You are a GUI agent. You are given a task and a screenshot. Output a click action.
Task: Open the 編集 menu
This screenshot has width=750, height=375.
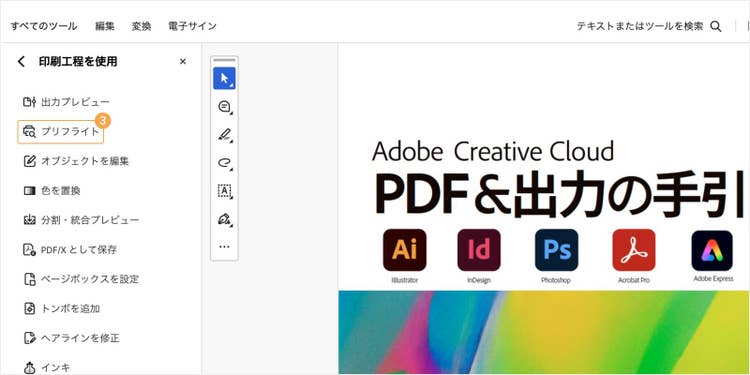tap(104, 26)
